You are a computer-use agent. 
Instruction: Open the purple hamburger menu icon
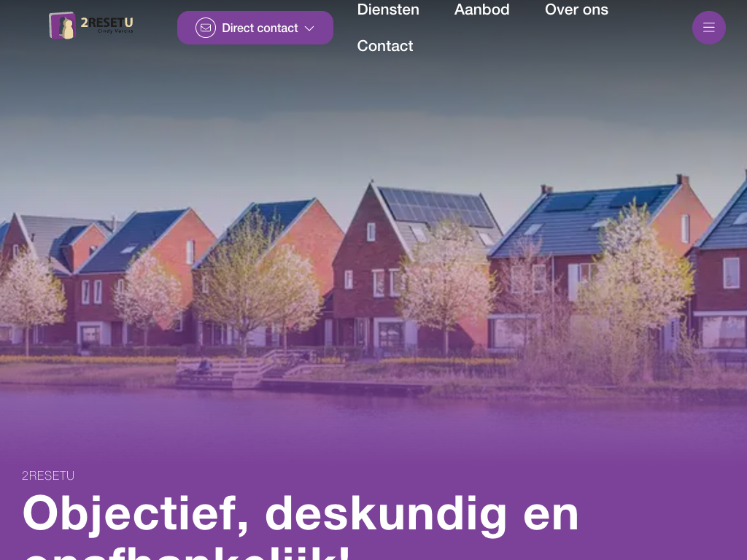(x=709, y=28)
